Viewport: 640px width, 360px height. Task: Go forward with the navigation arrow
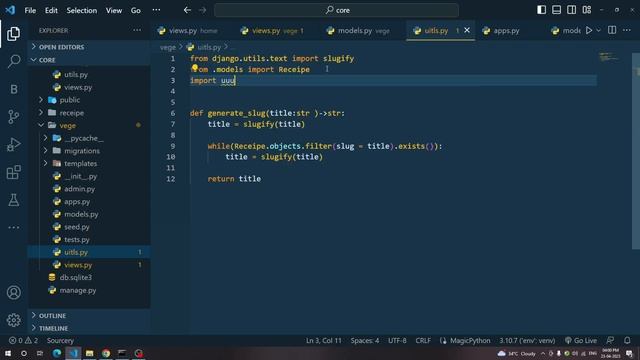202,10
